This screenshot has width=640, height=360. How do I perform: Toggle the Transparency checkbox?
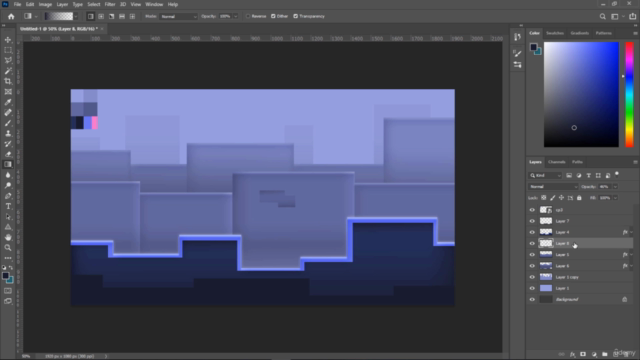coord(296,16)
